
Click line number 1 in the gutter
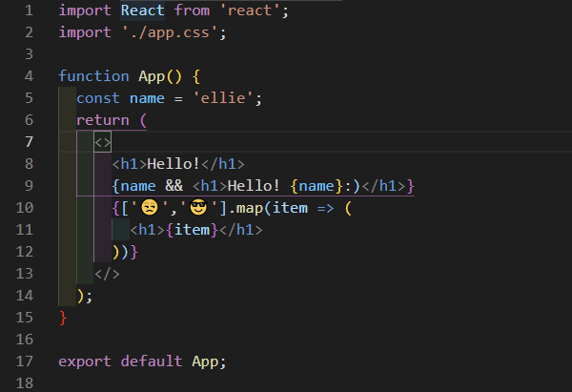[29, 10]
